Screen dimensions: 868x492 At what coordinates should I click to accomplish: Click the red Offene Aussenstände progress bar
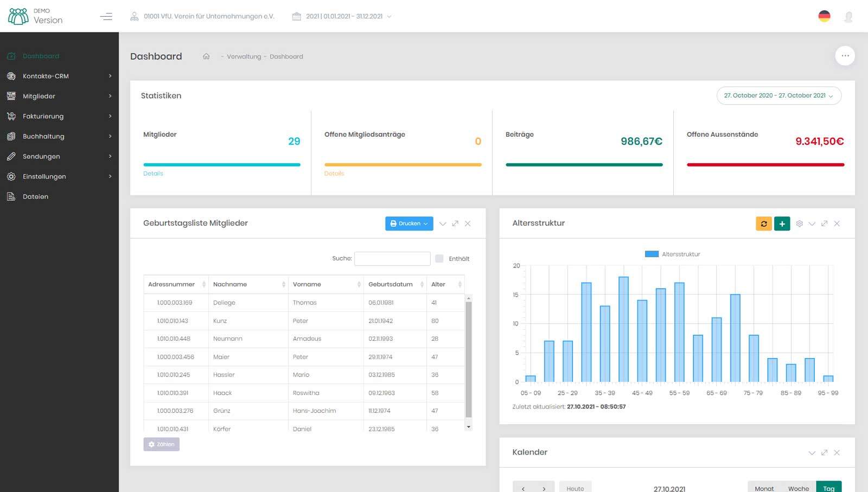point(765,164)
